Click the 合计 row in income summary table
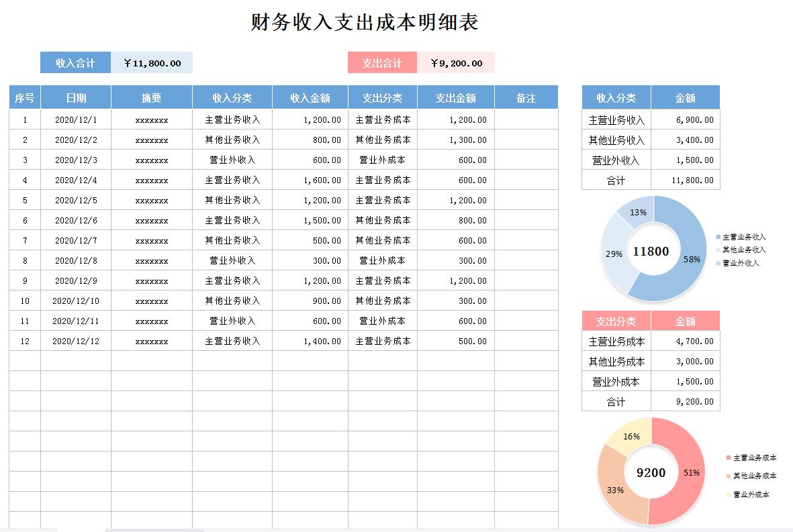 tap(616, 180)
